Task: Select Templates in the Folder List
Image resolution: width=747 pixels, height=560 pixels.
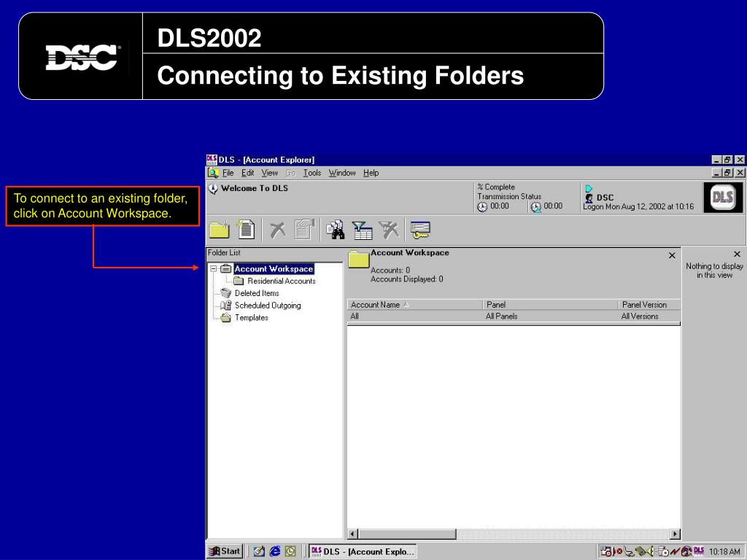Action: [x=252, y=318]
